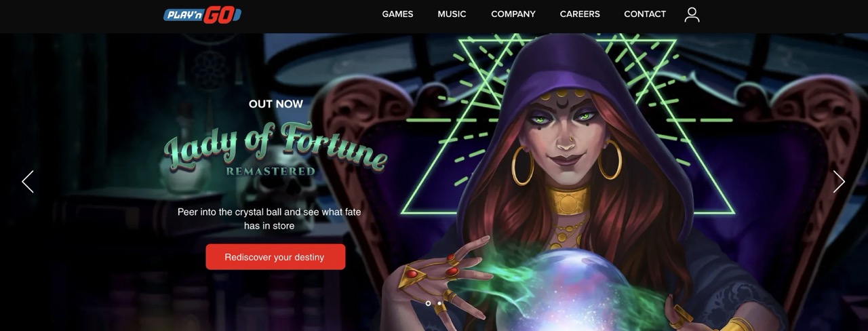Viewport: 868px width, 331px height.
Task: Open the user account icon
Action: [x=692, y=14]
